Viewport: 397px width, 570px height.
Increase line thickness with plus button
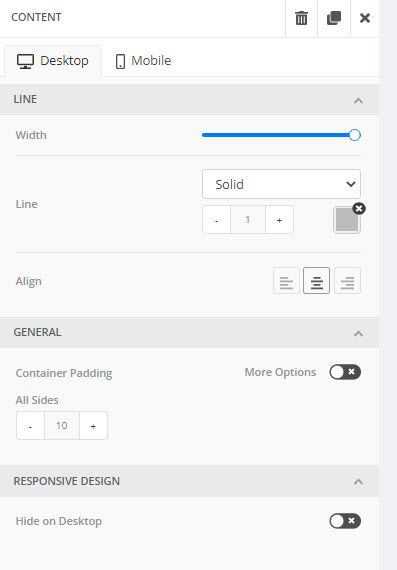pyautogui.click(x=279, y=220)
